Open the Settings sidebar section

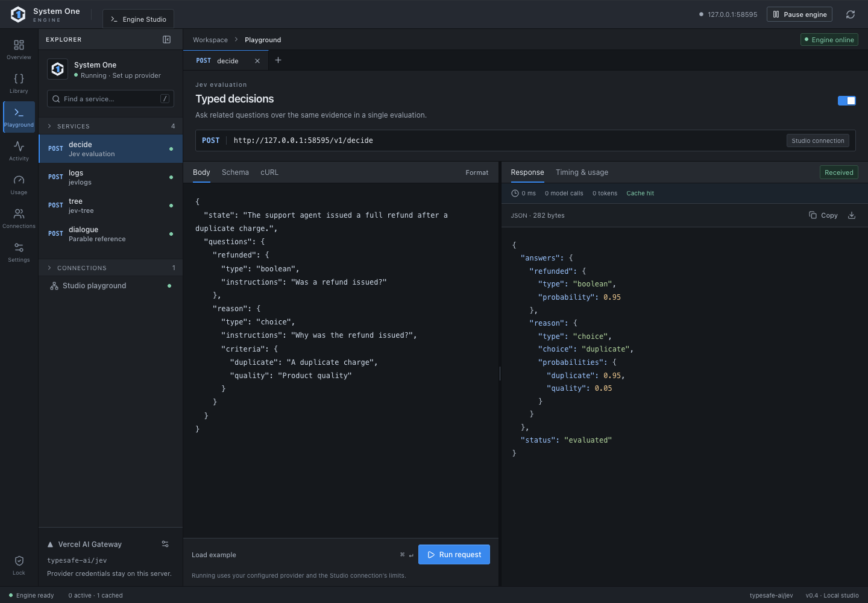pyautogui.click(x=19, y=252)
